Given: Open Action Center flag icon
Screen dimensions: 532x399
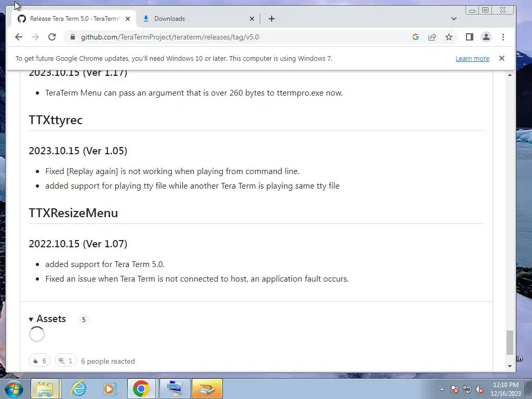Looking at the screenshot, I should pyautogui.click(x=455, y=389).
